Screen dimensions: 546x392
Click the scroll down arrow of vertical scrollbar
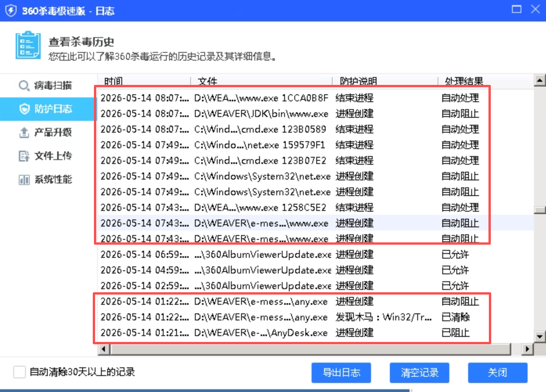pos(540,336)
